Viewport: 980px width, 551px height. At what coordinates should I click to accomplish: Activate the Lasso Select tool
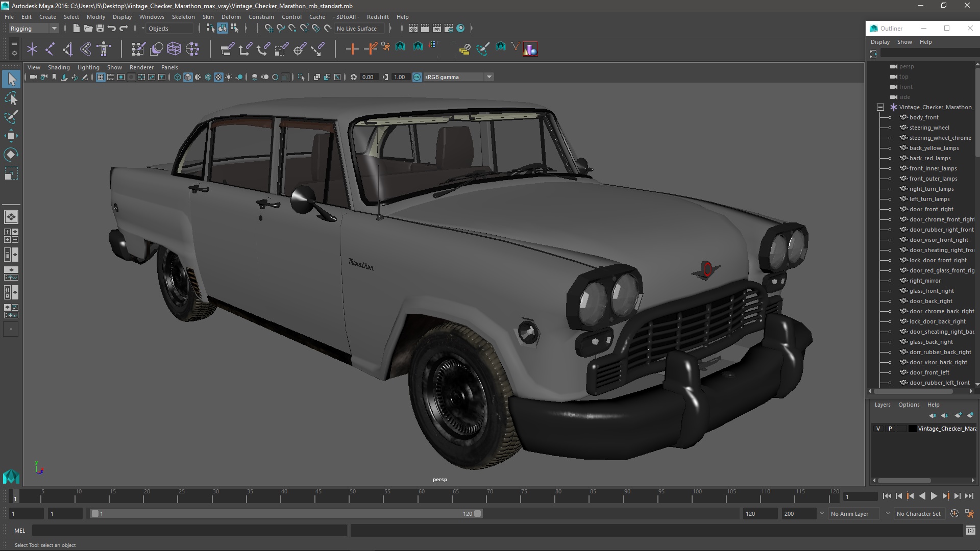11,98
